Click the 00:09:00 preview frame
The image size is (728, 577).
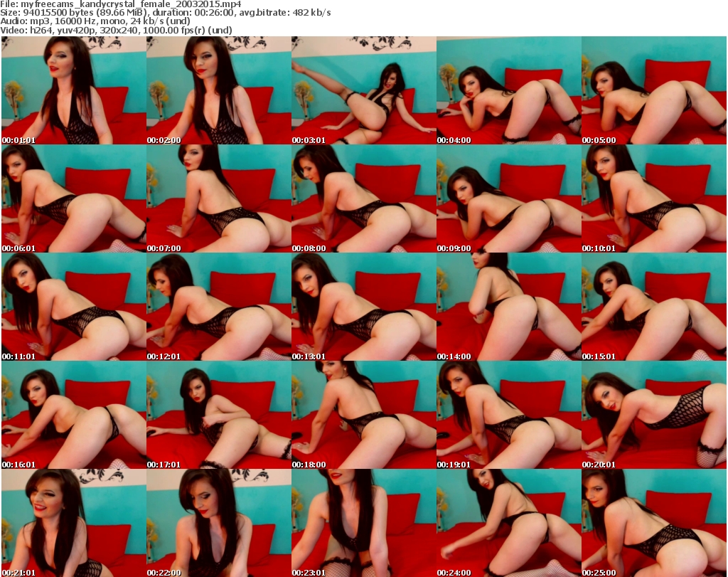(x=509, y=198)
